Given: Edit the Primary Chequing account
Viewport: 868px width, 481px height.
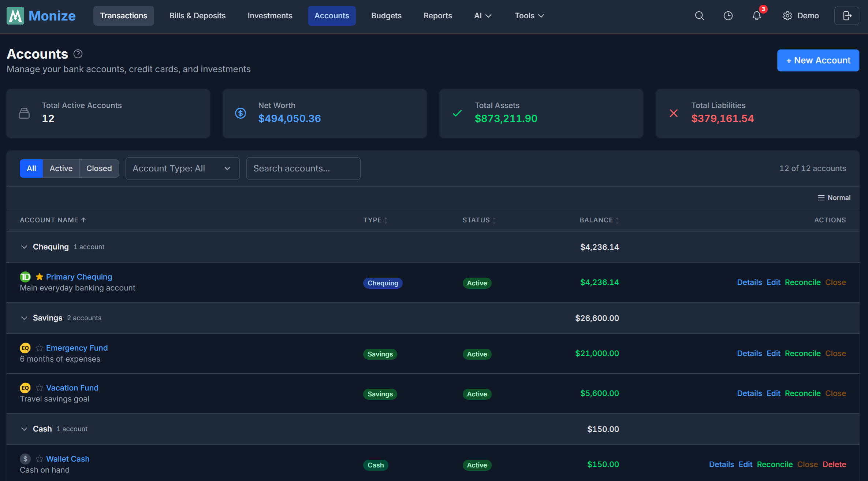Looking at the screenshot, I should click(773, 282).
